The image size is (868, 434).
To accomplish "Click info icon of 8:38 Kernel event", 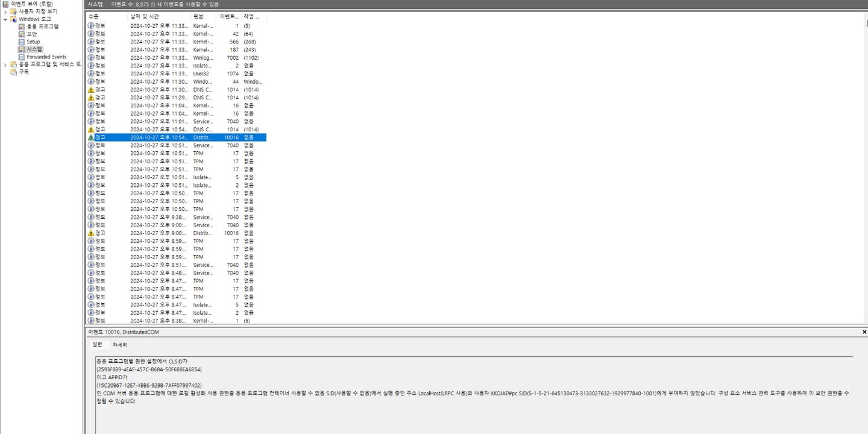I will click(x=91, y=321).
